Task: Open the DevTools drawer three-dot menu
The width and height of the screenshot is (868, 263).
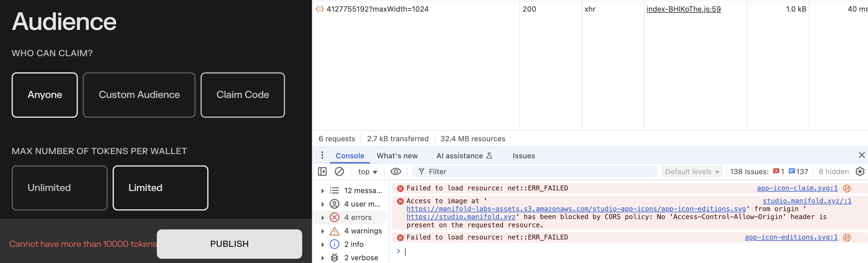Action: [322, 155]
